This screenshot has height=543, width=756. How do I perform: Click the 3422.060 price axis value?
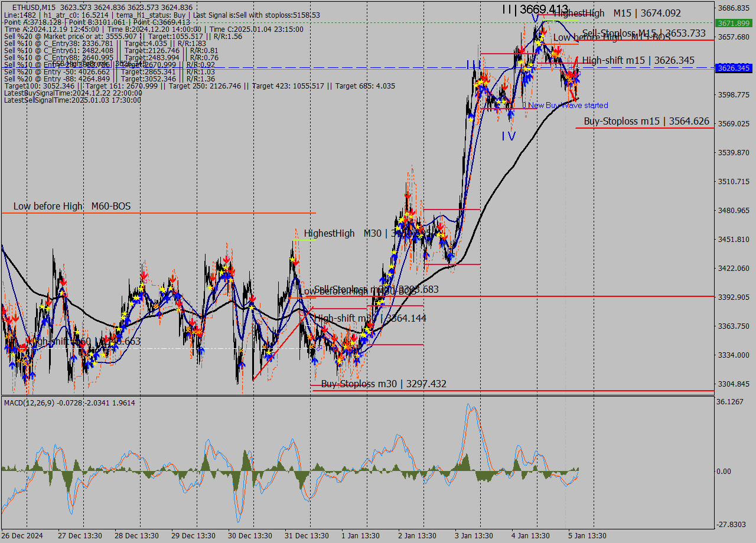734,268
